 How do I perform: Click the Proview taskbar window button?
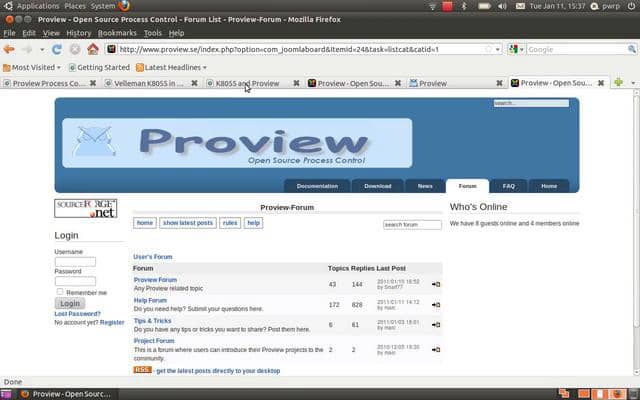(x=65, y=394)
